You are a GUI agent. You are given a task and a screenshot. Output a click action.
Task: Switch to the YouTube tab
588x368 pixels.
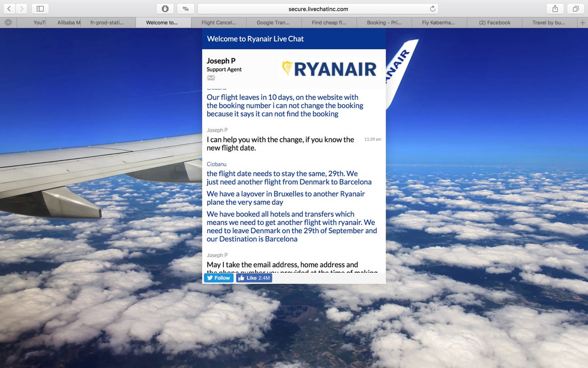click(x=31, y=23)
